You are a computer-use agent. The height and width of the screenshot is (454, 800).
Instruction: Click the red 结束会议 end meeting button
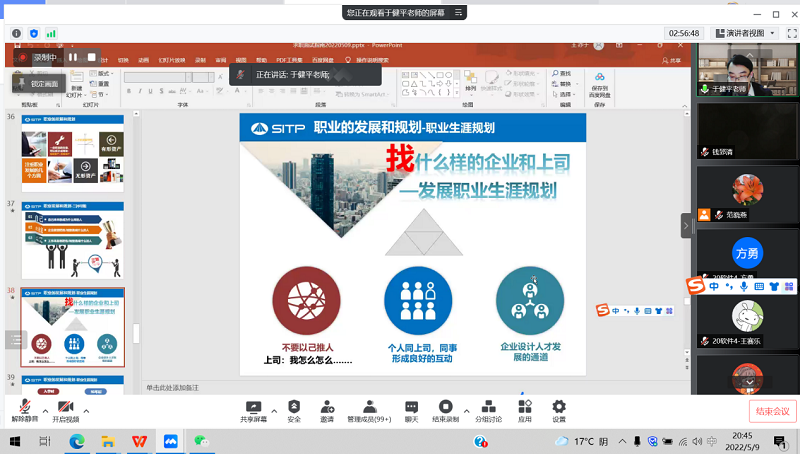click(x=772, y=411)
